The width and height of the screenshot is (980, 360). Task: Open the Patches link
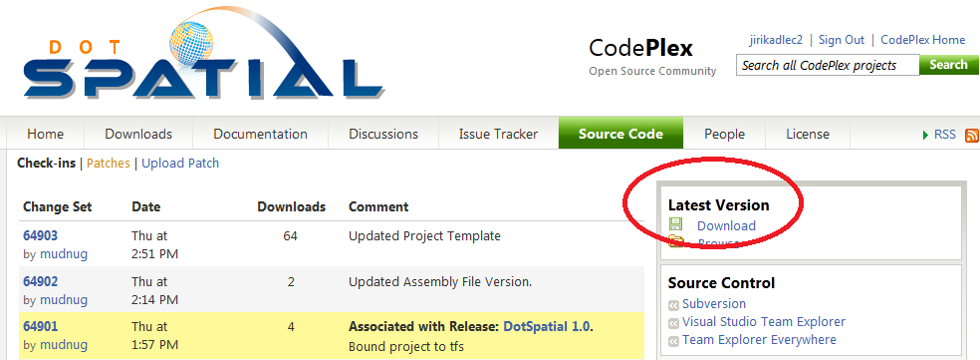coord(109,164)
